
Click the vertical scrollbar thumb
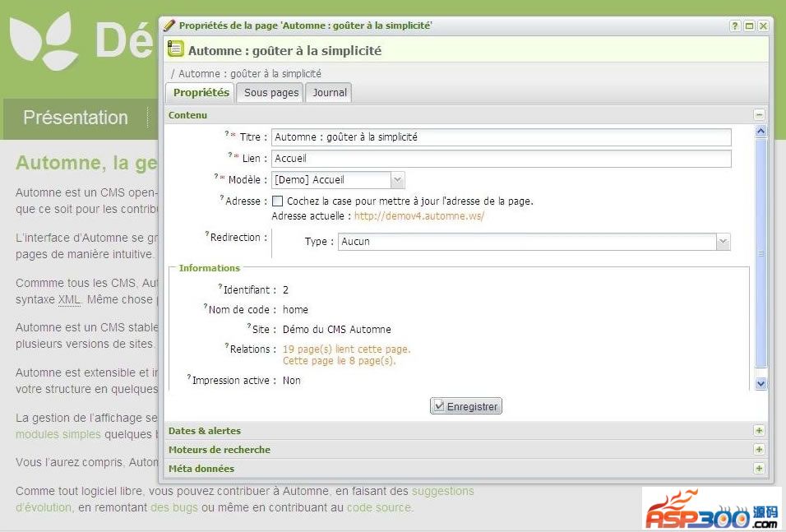pos(761,253)
